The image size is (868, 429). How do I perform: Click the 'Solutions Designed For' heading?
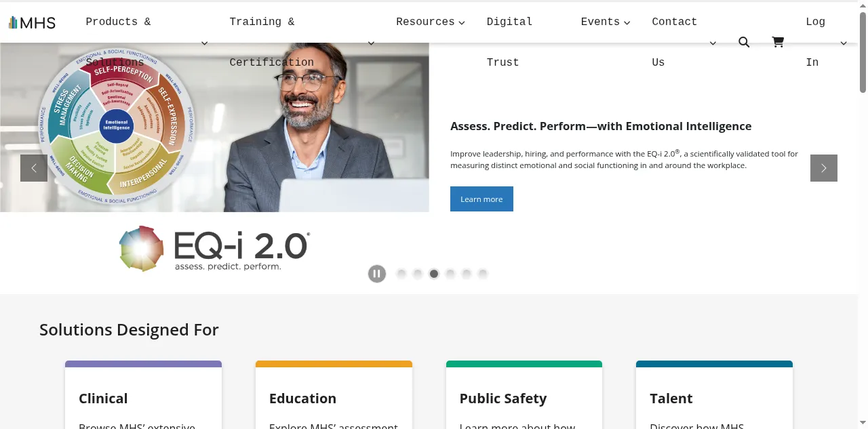[x=129, y=330]
